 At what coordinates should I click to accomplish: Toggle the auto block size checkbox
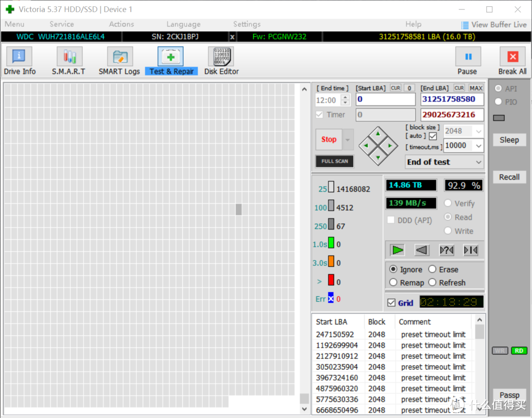[432, 136]
